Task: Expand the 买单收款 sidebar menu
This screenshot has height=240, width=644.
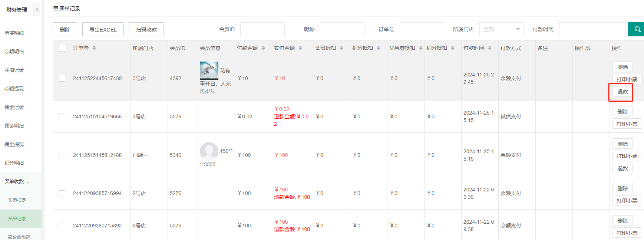Action: [x=17, y=181]
